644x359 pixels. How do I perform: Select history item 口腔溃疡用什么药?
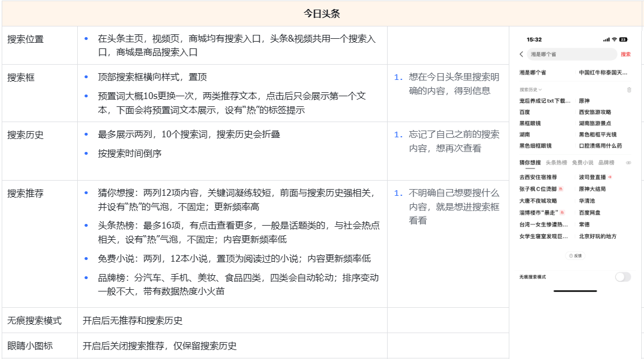tap(601, 146)
